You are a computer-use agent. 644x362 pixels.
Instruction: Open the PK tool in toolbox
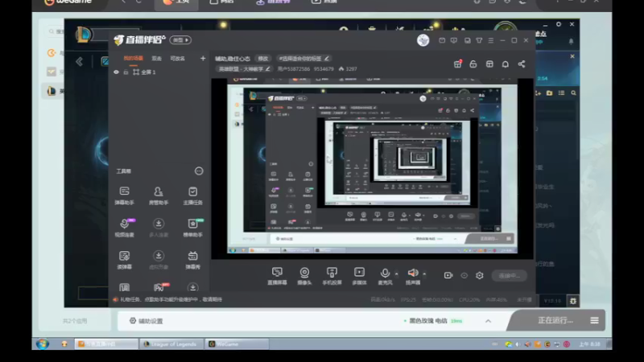coord(159,287)
